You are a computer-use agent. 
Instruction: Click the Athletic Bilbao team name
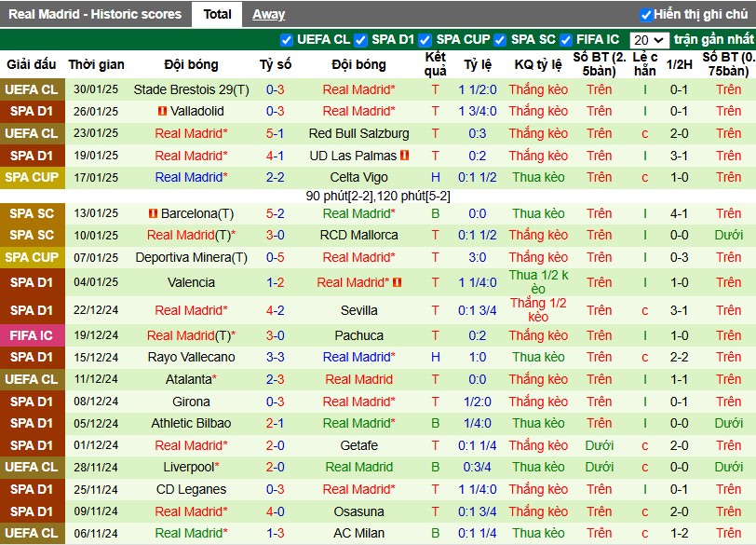[x=192, y=424]
